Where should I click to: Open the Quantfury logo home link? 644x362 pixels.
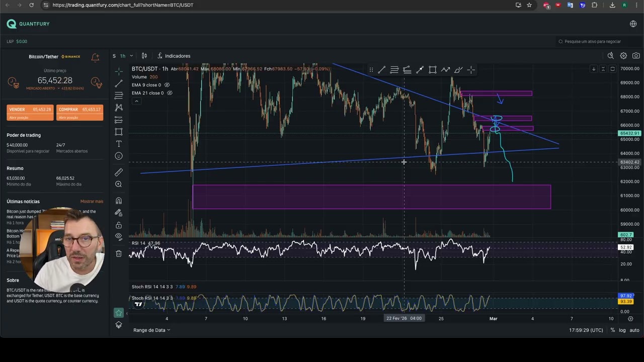28,24
